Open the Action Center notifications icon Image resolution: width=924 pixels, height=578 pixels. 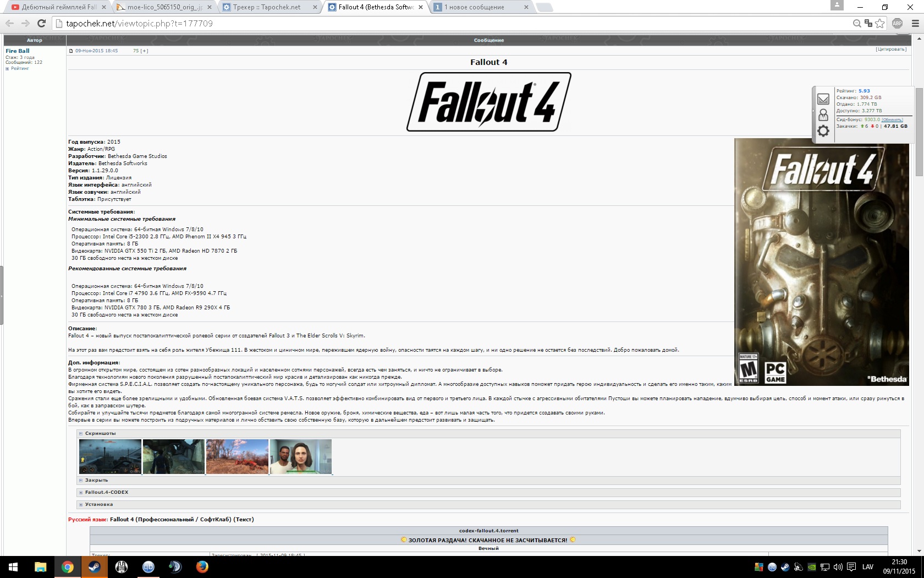click(851, 567)
